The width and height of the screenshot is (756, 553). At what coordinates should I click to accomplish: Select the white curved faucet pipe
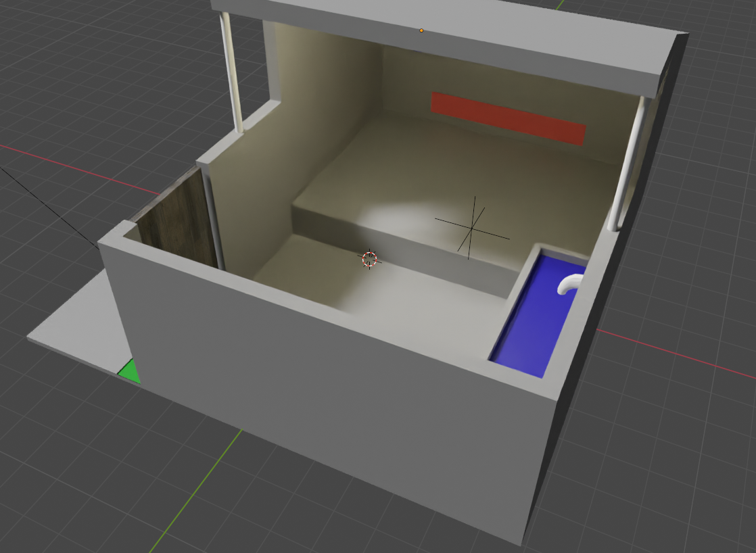tap(570, 283)
